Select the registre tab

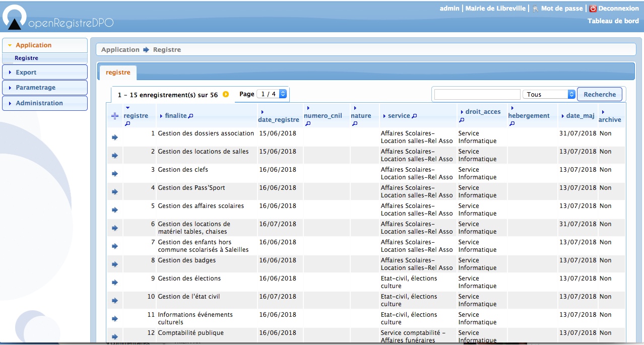118,73
